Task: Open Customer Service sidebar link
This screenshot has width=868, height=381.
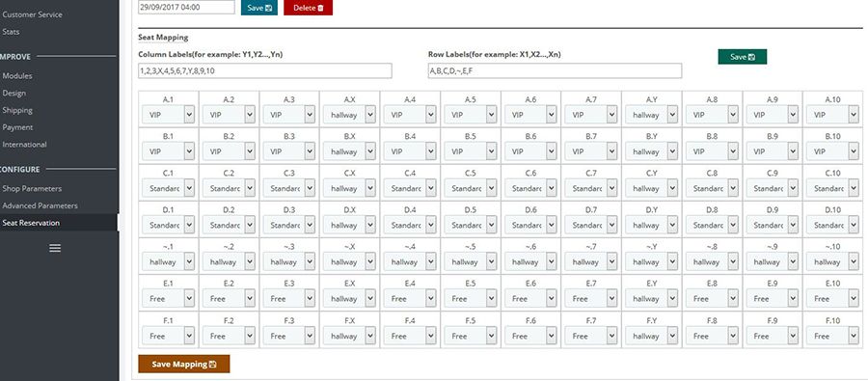Action: point(32,14)
